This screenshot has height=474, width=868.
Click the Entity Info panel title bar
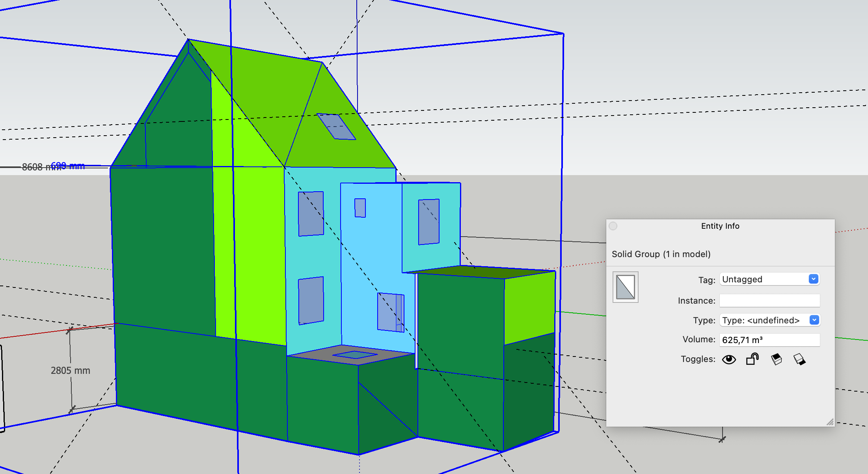(x=720, y=226)
